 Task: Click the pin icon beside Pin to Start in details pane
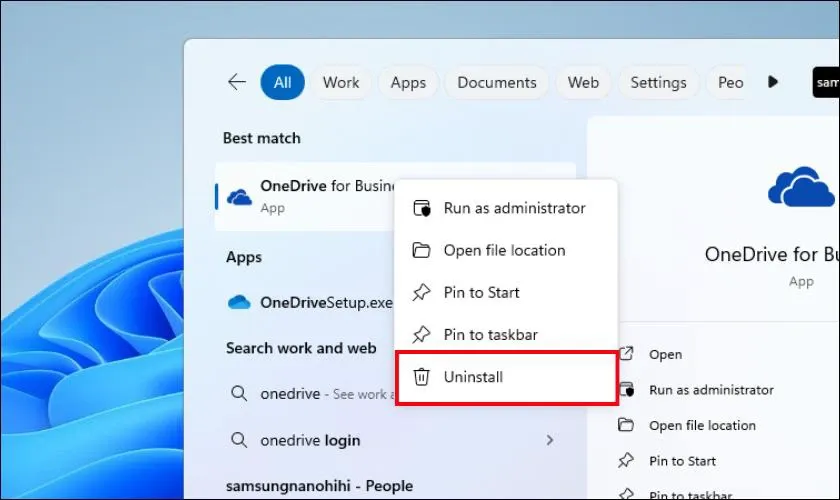pos(626,460)
